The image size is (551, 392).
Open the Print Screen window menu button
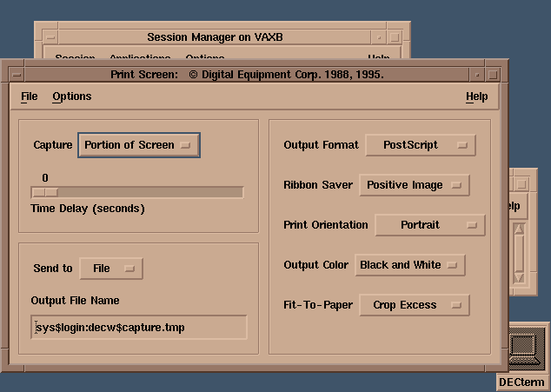17,75
